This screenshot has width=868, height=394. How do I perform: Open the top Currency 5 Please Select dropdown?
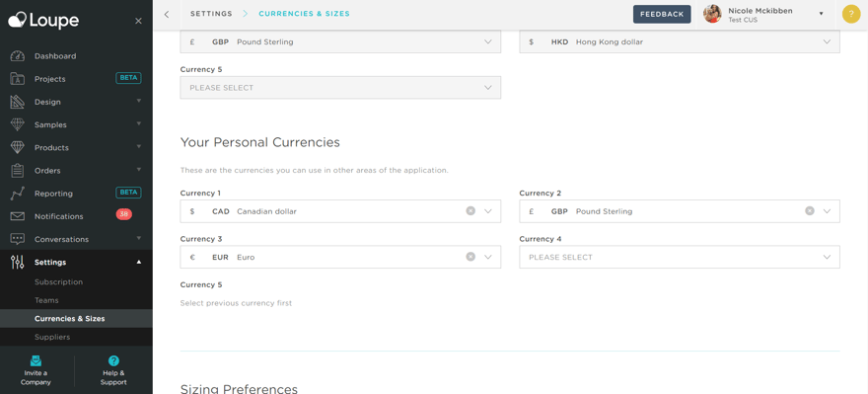point(340,88)
